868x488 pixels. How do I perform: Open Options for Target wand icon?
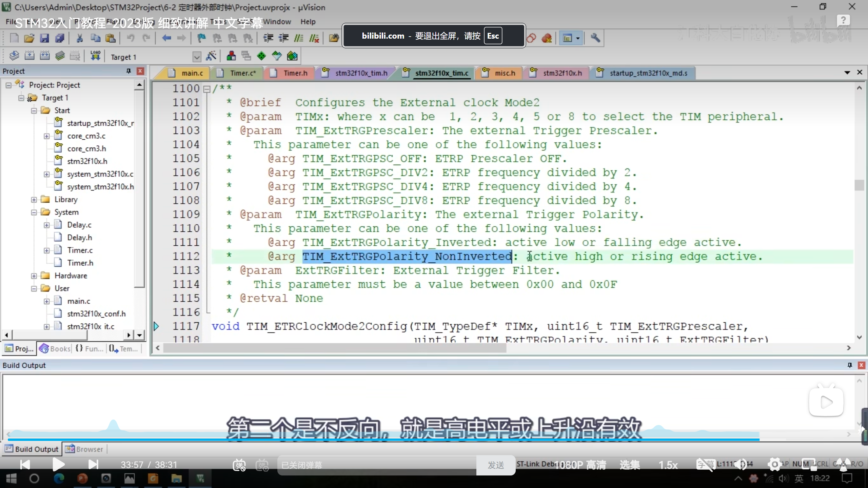tap(211, 56)
